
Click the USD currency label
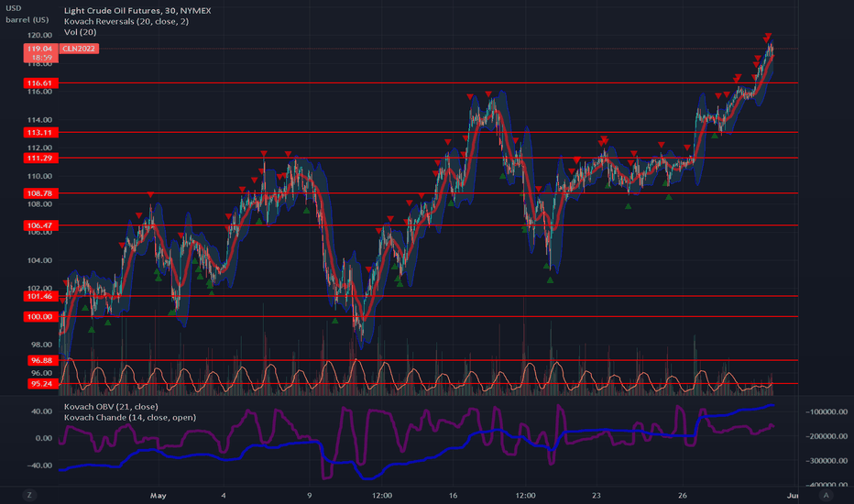[x=14, y=8]
